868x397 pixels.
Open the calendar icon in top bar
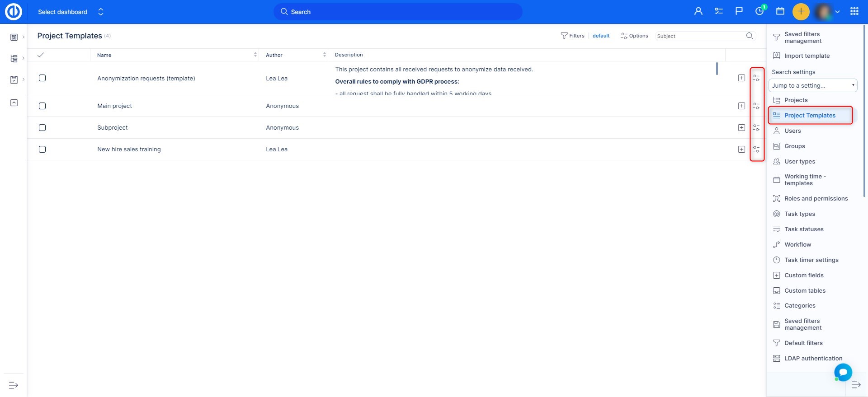pyautogui.click(x=780, y=12)
